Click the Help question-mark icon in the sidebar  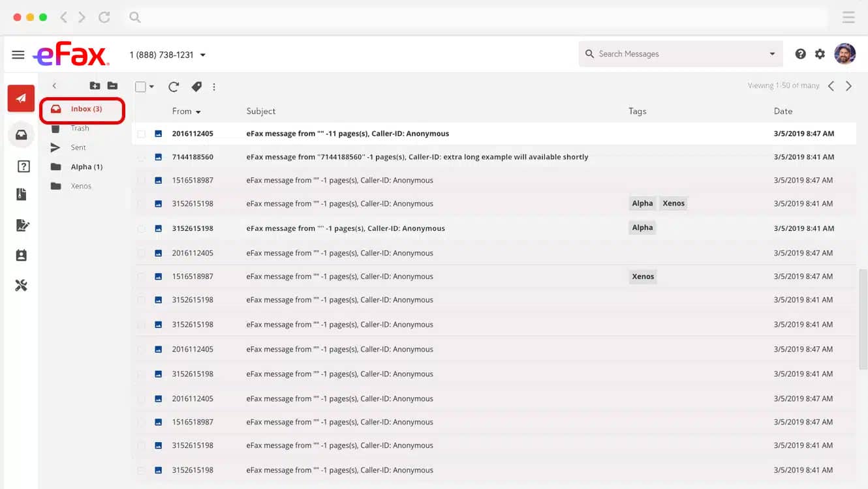pos(22,165)
